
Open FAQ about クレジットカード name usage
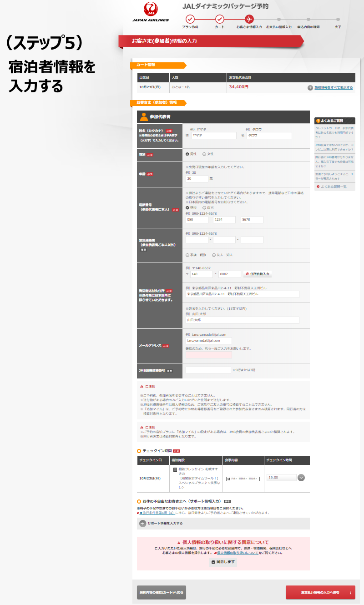click(x=334, y=132)
